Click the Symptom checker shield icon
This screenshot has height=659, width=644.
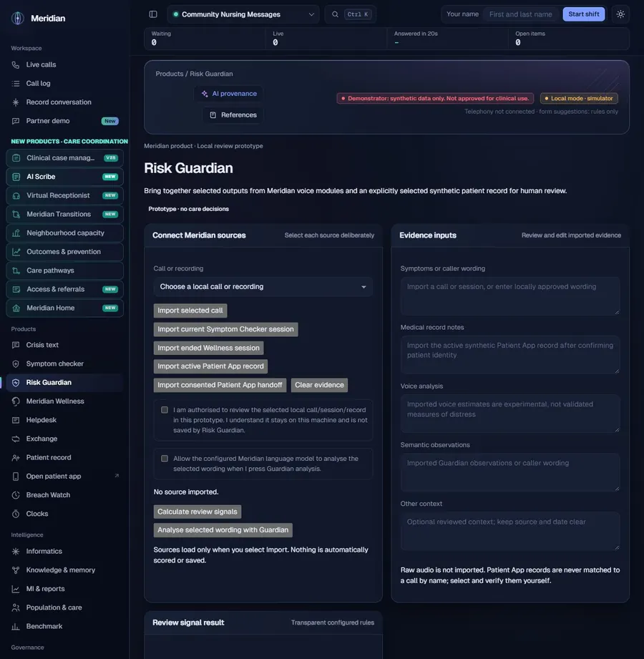16,364
